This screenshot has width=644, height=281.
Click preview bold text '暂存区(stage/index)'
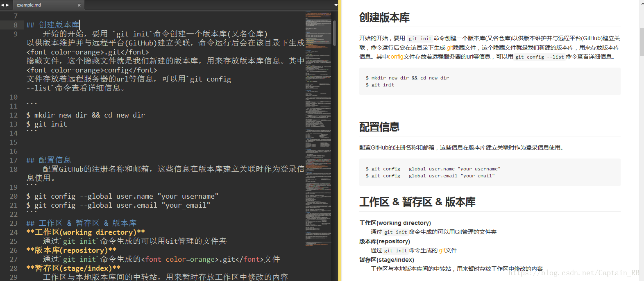(387, 260)
